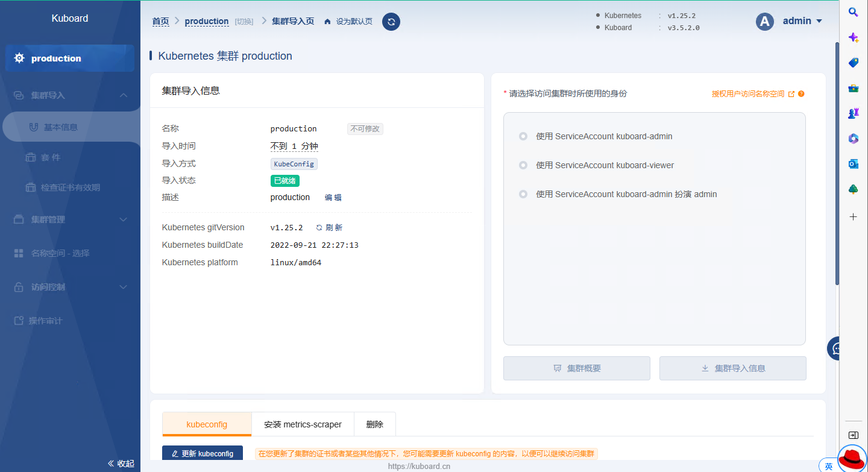The image size is (868, 472).
Task: Select the kuboard-admin 扮演 admin radio option
Action: [523, 194]
